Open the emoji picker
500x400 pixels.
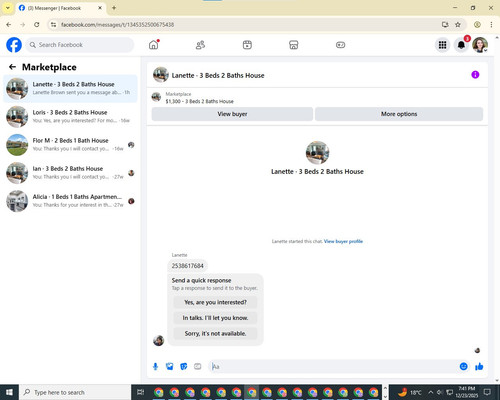[463, 366]
